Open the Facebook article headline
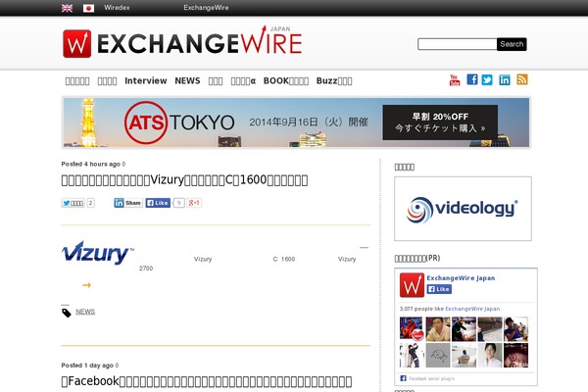 pos(207,381)
